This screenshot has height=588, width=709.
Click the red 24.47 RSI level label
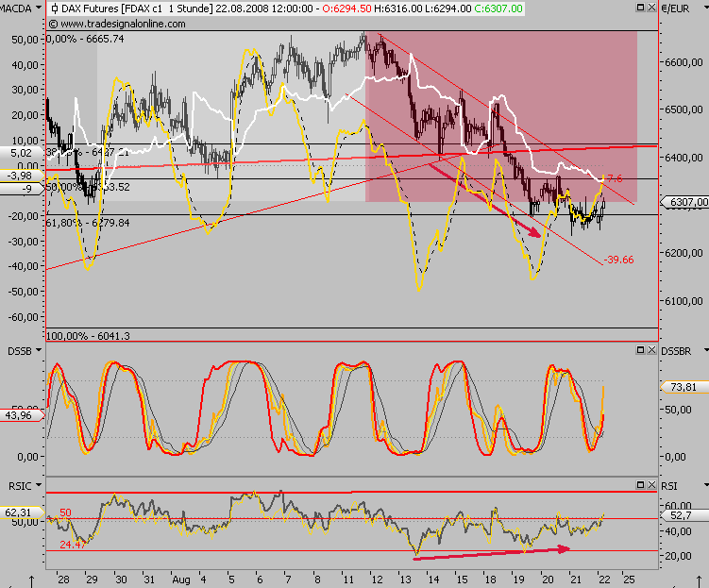(73, 545)
